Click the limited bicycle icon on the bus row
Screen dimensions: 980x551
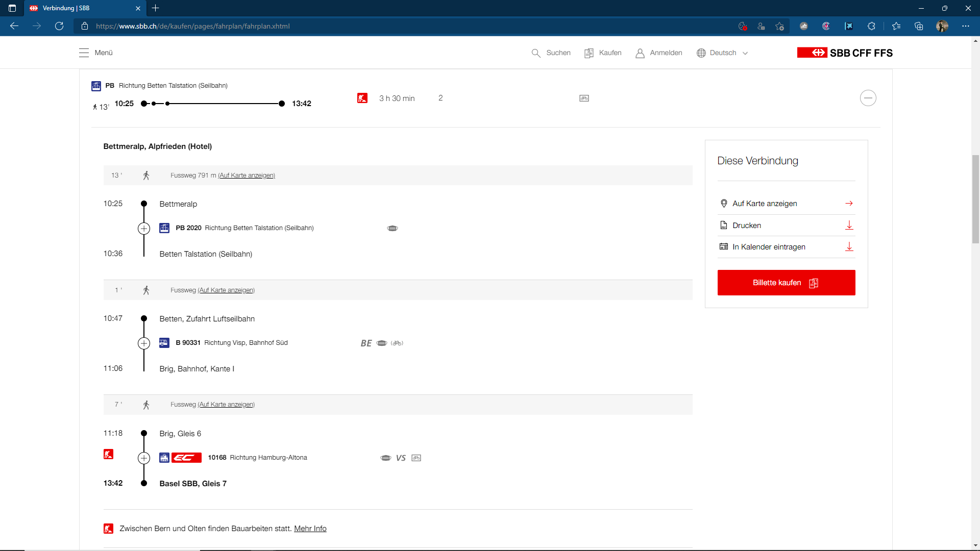pyautogui.click(x=397, y=343)
